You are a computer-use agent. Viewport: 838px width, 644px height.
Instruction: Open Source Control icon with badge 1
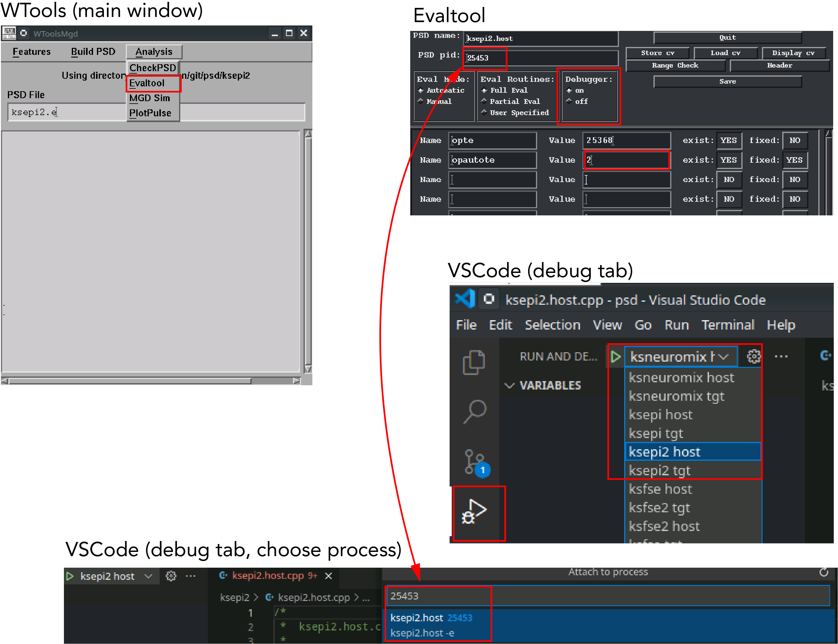point(477,464)
